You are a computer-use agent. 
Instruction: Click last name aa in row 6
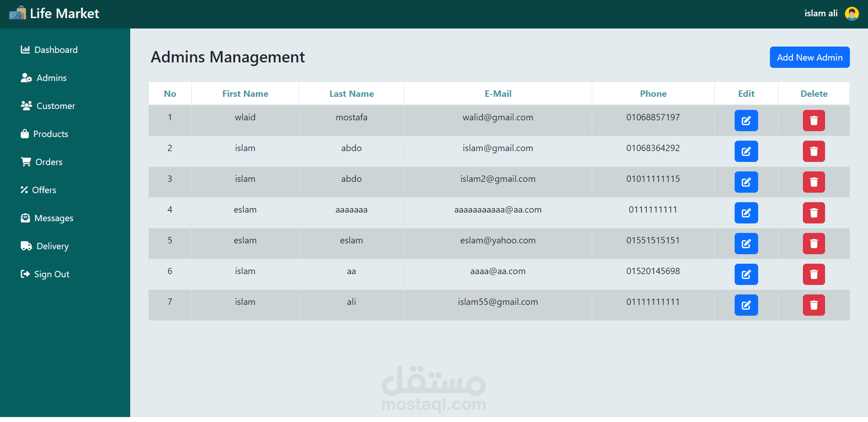pyautogui.click(x=351, y=271)
